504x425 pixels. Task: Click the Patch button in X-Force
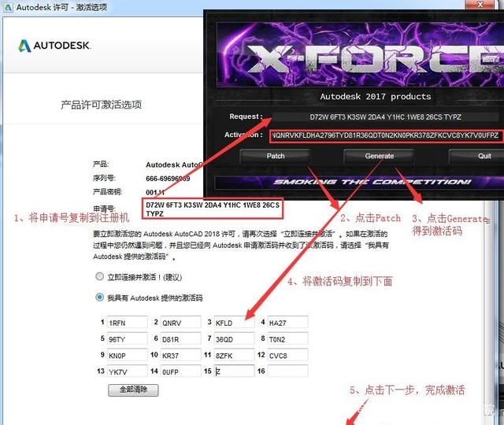coord(275,157)
